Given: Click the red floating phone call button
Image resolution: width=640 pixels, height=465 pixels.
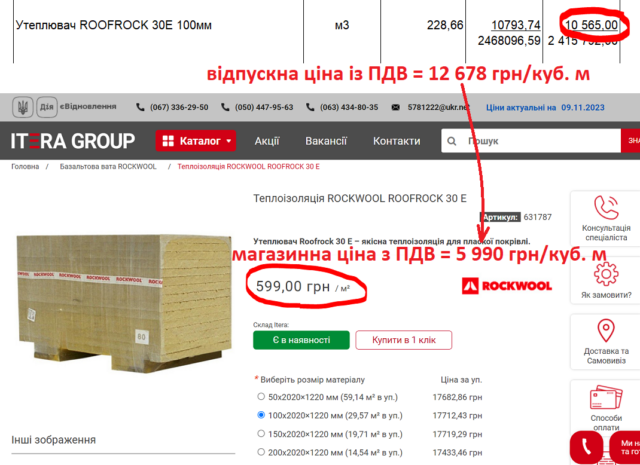Looking at the screenshot, I should (x=586, y=447).
